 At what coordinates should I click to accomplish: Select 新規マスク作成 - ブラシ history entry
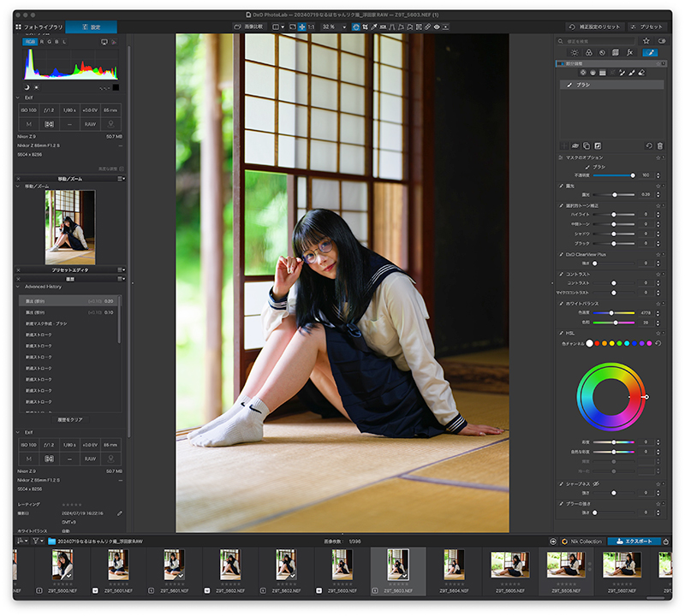(x=69, y=324)
